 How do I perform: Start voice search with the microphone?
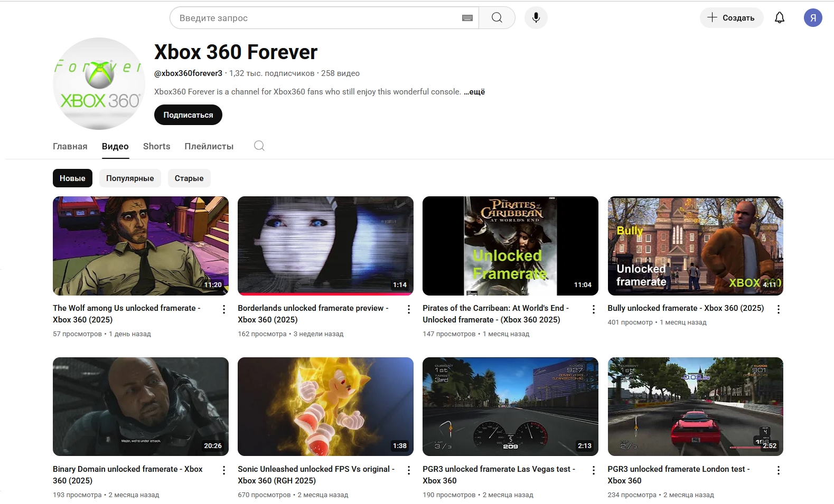tap(536, 18)
